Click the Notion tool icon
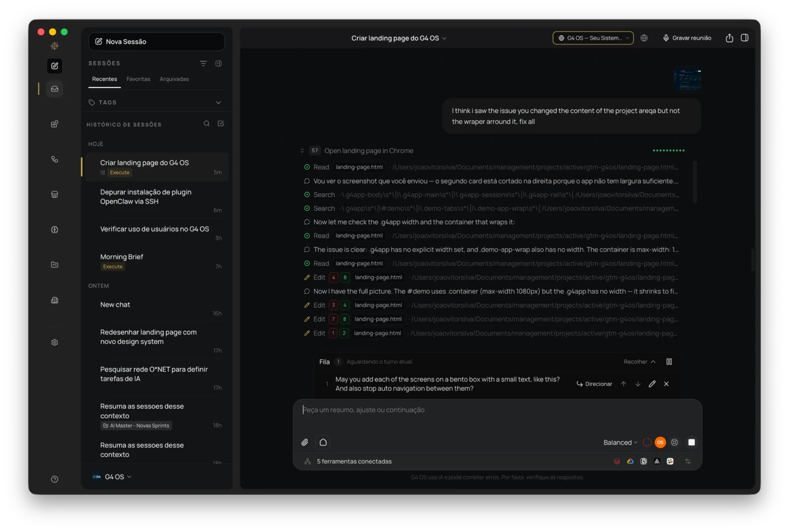Screen dimensions: 789x532 [x=643, y=461]
